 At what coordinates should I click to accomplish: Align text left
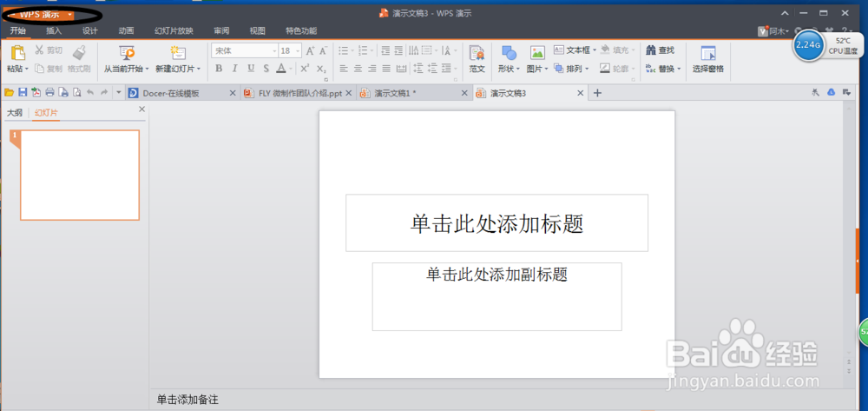(x=343, y=69)
